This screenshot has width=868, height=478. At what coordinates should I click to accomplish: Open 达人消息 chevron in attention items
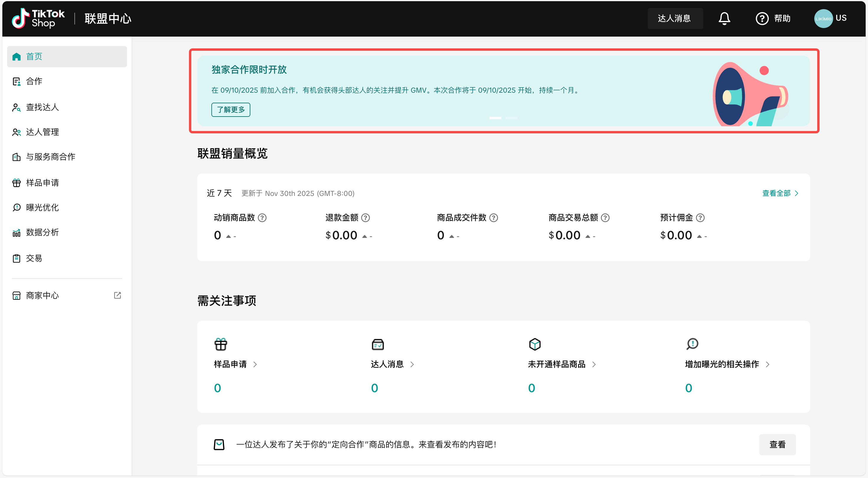tap(412, 364)
